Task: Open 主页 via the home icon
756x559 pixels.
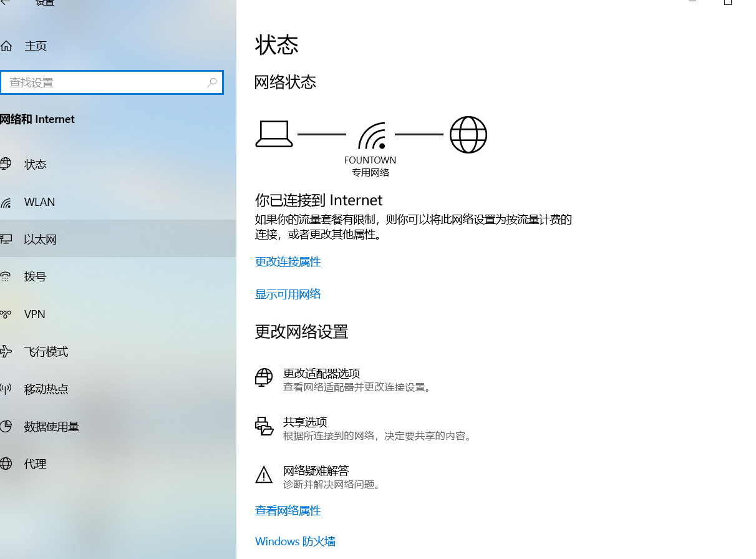Action: click(x=6, y=46)
